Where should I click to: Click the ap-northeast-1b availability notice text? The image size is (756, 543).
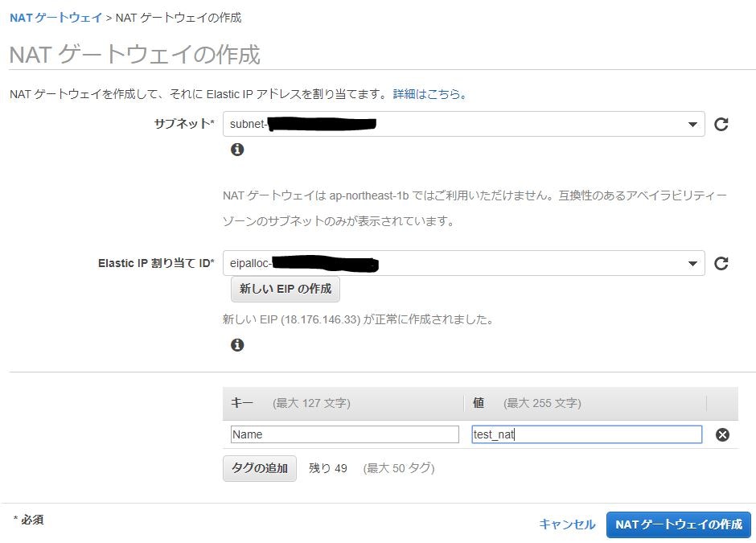(475, 208)
